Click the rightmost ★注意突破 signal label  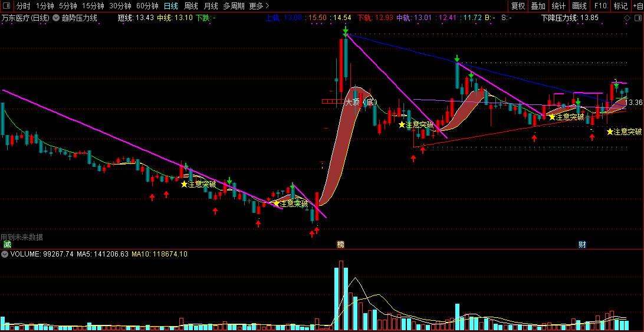[x=625, y=132]
